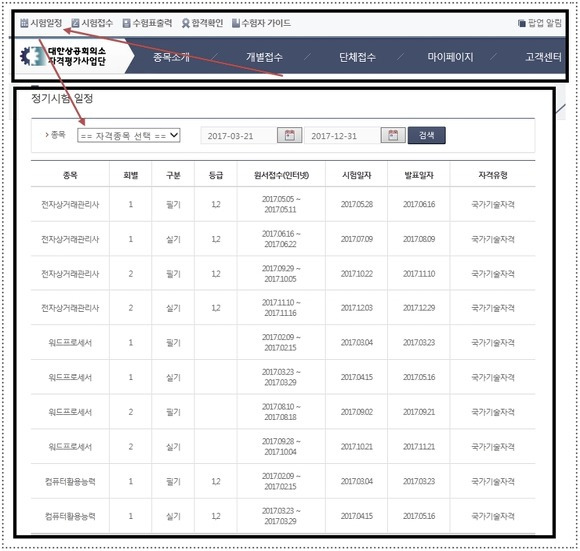580x551 pixels.
Task: Click the 수험자 가이드 link text
Action: click(x=266, y=23)
